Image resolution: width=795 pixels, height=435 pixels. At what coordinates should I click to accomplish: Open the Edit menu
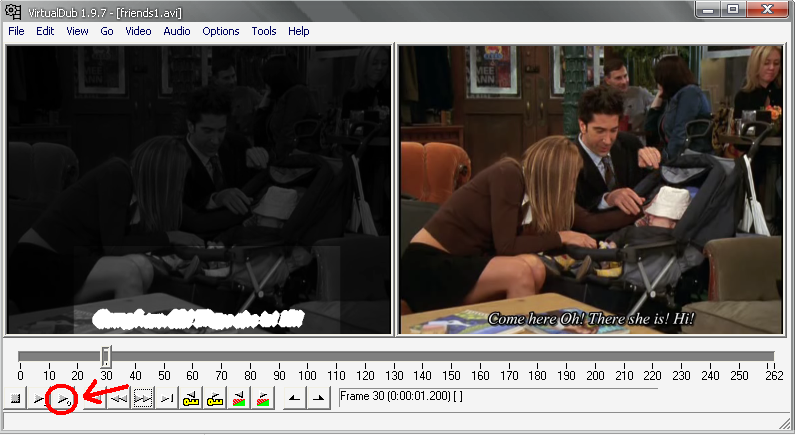45,31
